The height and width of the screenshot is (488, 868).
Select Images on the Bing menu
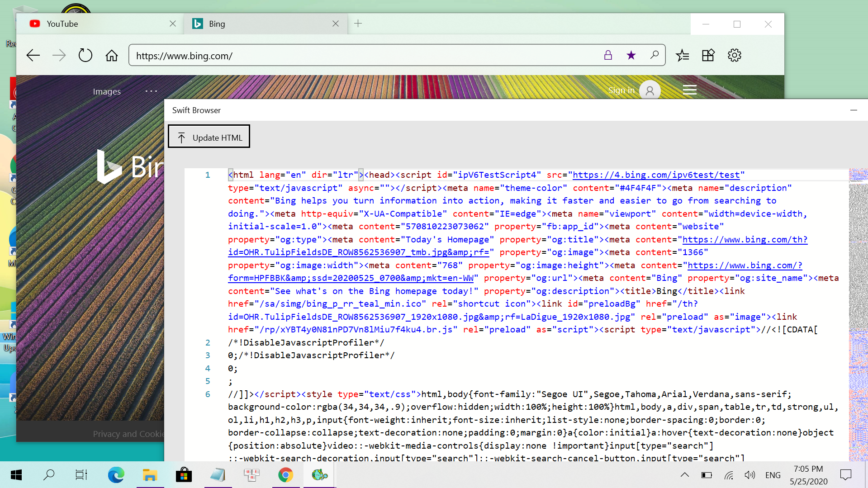click(107, 91)
